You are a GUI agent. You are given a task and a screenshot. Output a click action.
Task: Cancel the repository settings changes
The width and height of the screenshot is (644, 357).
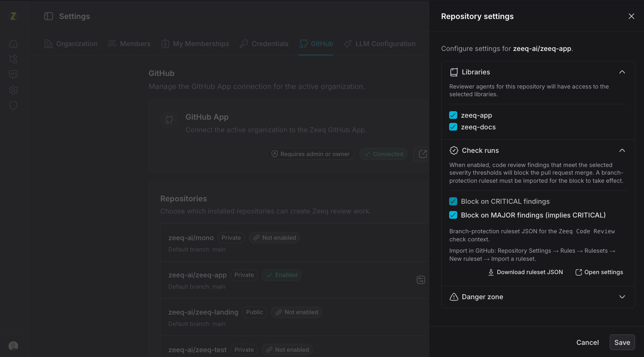[x=587, y=342]
